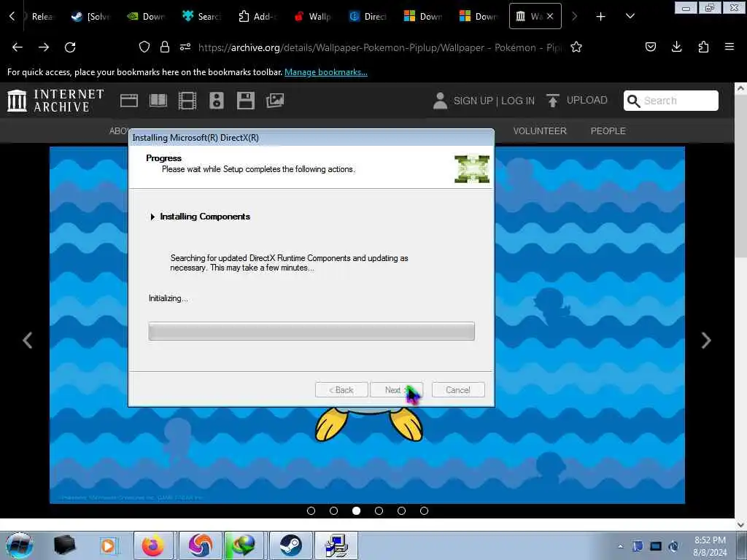Open Internet Download Manager taskbar icon
Viewport: 747px width, 560px height.
click(244, 545)
